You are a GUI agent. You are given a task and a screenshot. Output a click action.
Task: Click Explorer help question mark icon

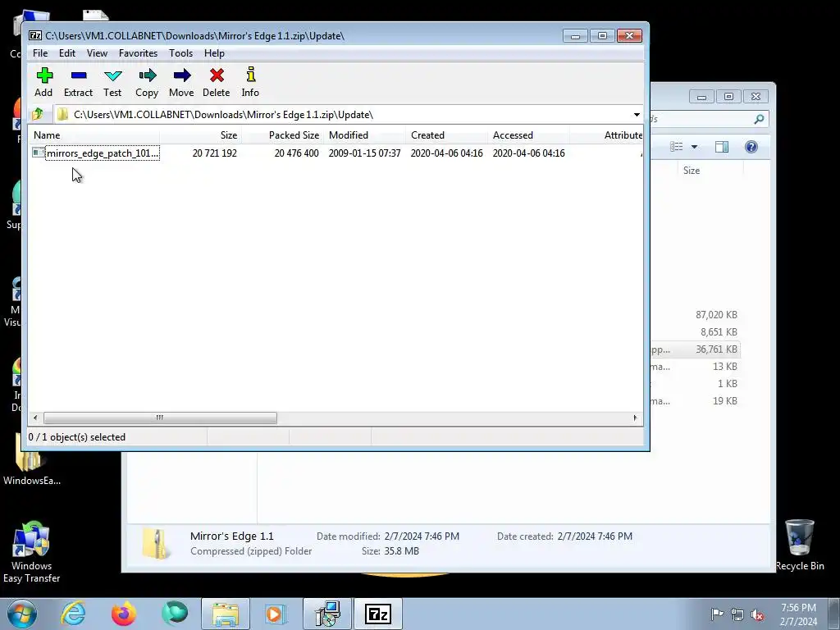[x=751, y=147]
